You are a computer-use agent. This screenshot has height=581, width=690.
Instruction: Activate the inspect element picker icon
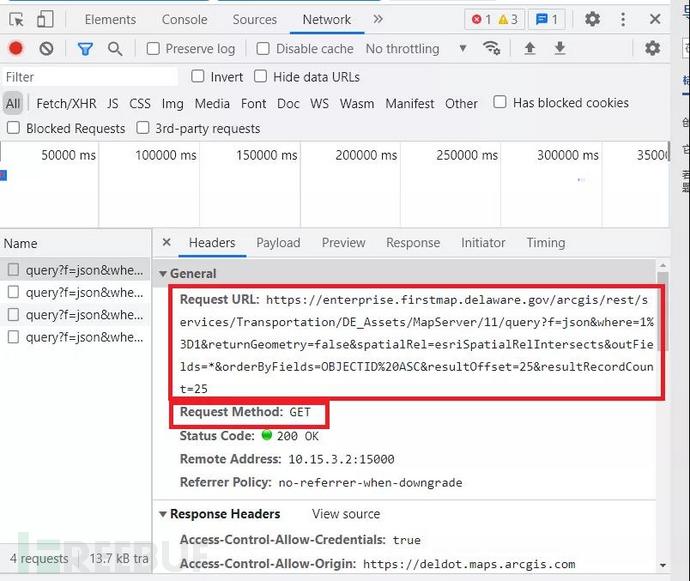tap(17, 20)
